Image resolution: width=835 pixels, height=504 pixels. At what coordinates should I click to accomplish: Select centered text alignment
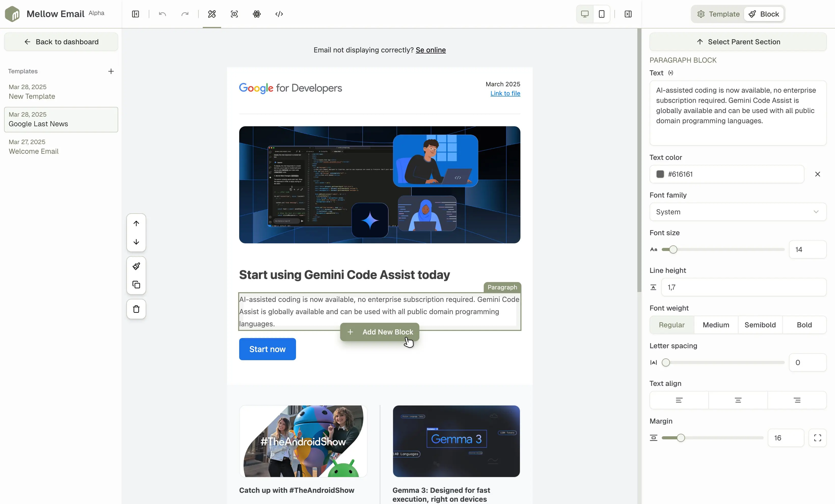[737, 400]
